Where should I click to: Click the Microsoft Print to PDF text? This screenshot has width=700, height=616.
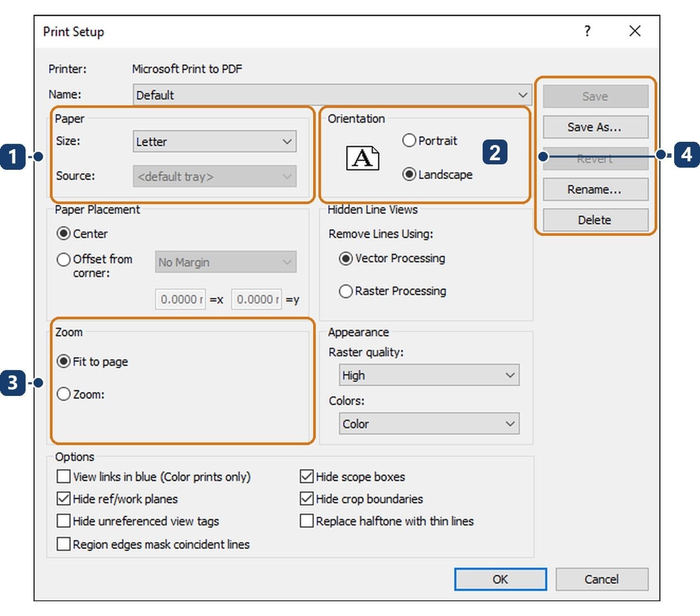coord(187,69)
